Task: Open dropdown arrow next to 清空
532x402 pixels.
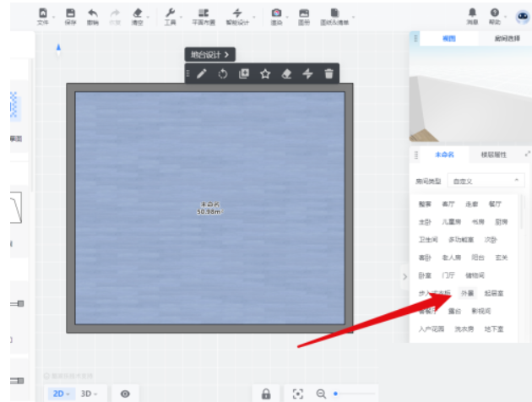Action: (x=148, y=17)
